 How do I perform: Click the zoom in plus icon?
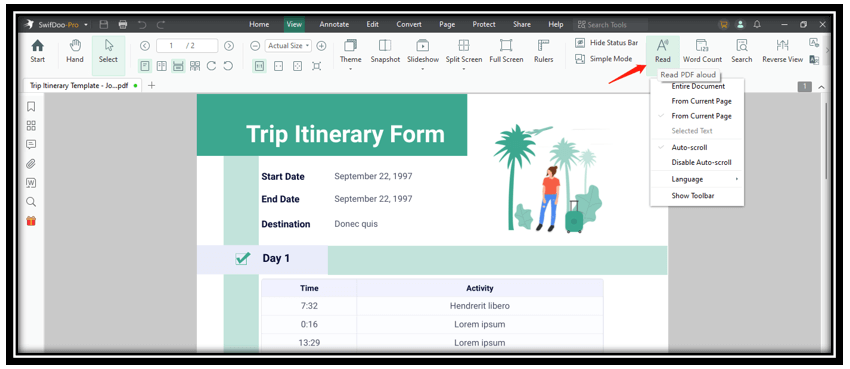(x=321, y=46)
